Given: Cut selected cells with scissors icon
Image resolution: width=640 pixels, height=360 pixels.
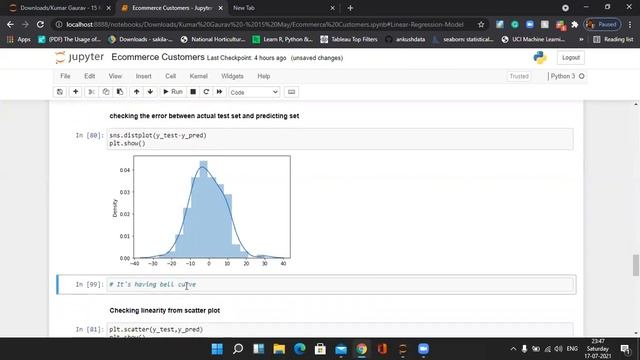Looking at the screenshot, I should click(x=92, y=92).
